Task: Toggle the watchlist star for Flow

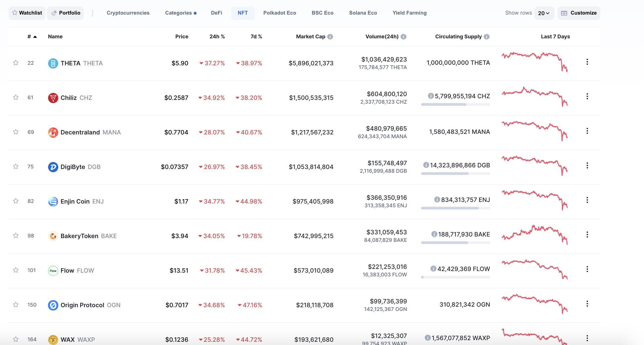Action: tap(16, 270)
